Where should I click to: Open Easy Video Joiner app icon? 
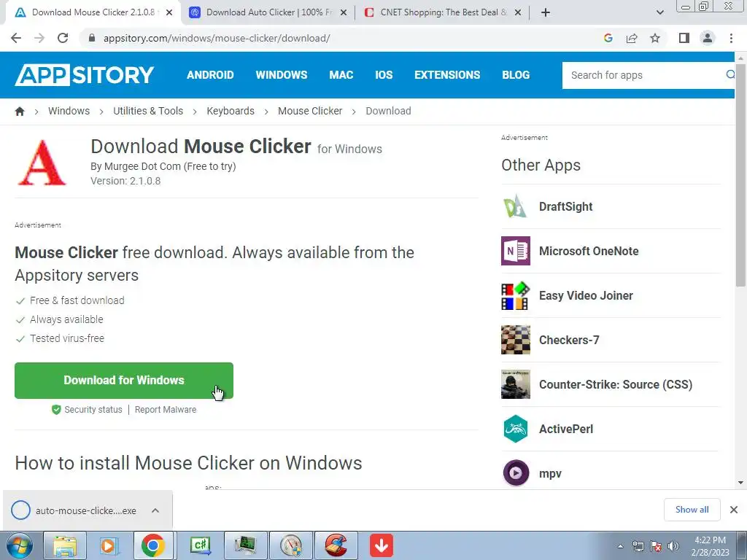click(x=516, y=295)
